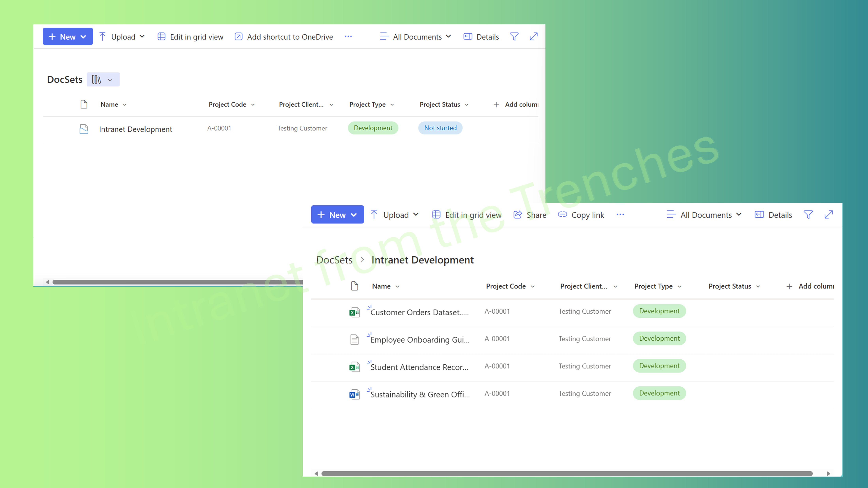Click Add shortcut to OneDrive
This screenshot has width=868, height=488.
tap(284, 37)
